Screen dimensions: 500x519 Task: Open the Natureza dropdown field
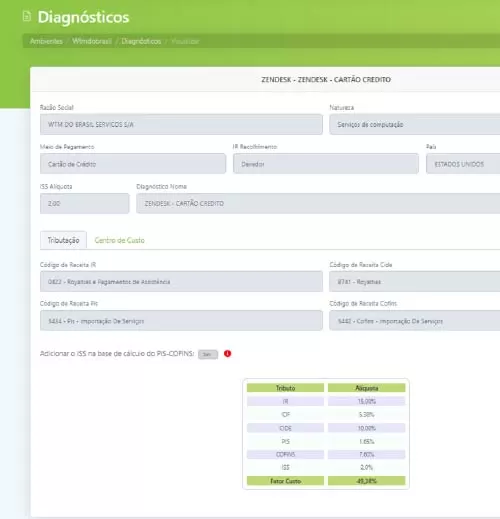[415, 124]
